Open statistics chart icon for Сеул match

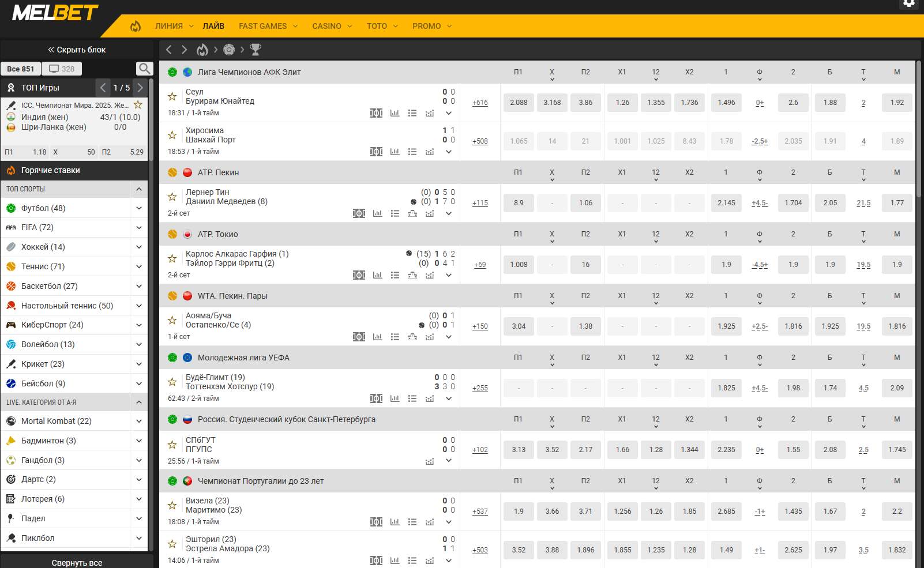(395, 113)
